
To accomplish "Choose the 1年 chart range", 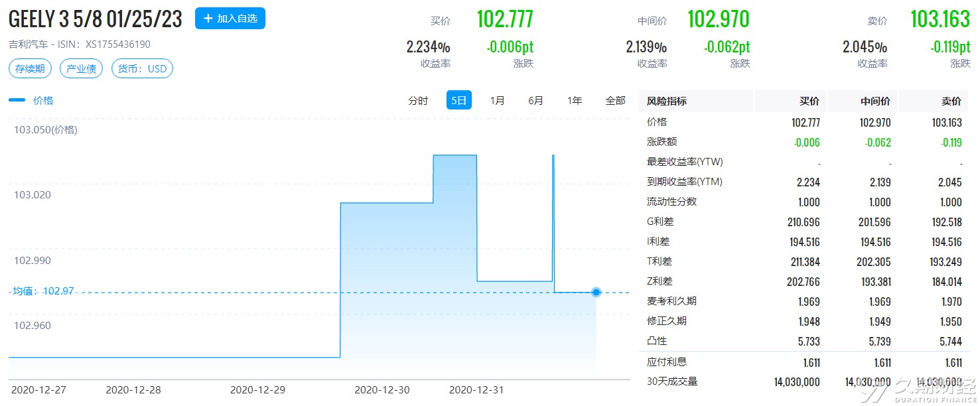I will (575, 100).
